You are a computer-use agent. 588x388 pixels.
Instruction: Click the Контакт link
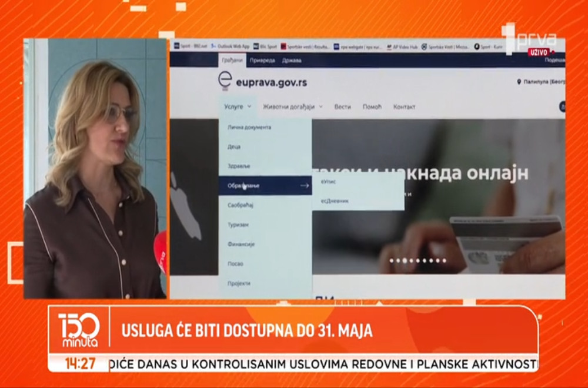tap(405, 107)
